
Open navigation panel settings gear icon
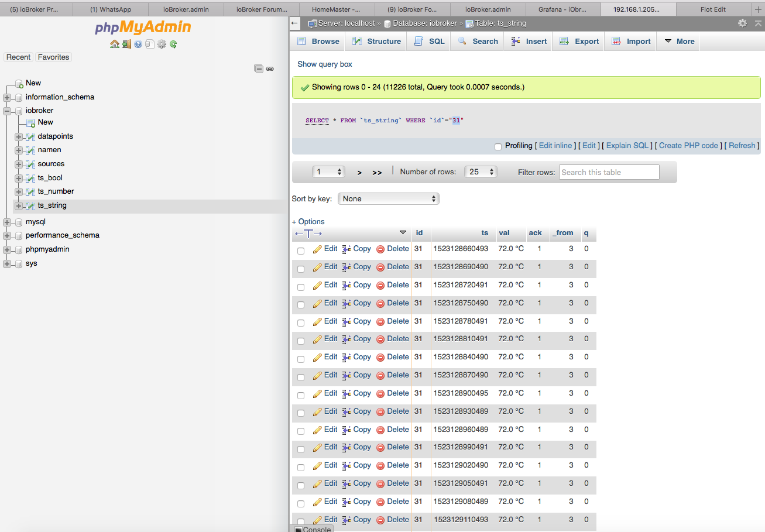point(162,44)
